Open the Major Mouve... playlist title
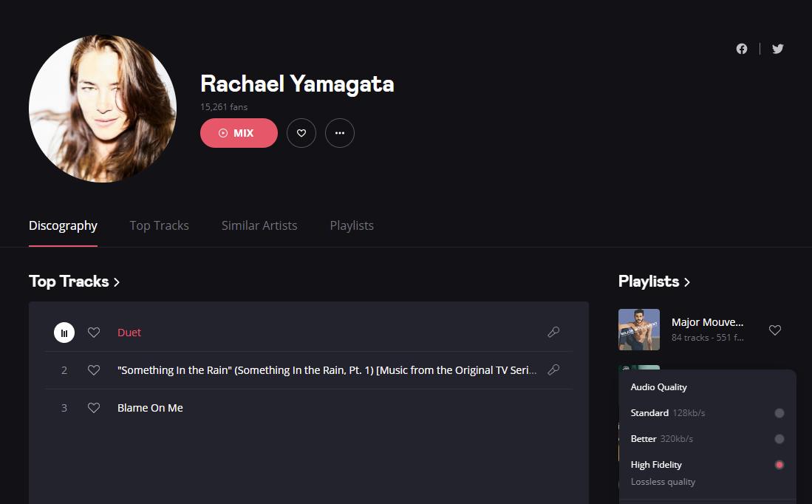This screenshot has width=812, height=504. pyautogui.click(x=707, y=322)
